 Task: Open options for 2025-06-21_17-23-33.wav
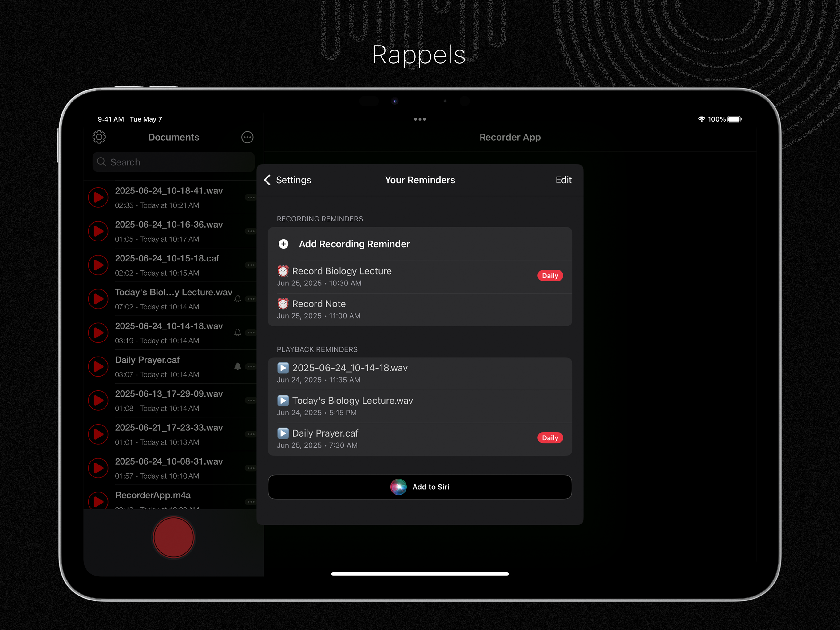pos(251,434)
